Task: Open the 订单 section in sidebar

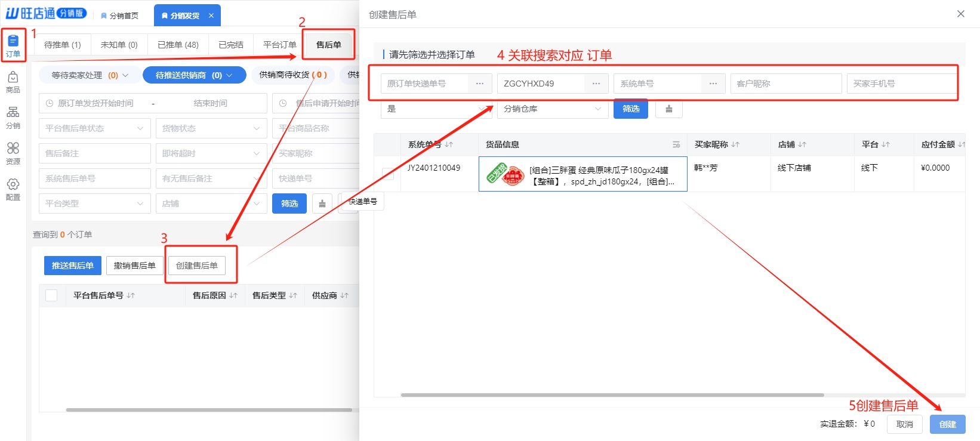Action: tap(13, 45)
